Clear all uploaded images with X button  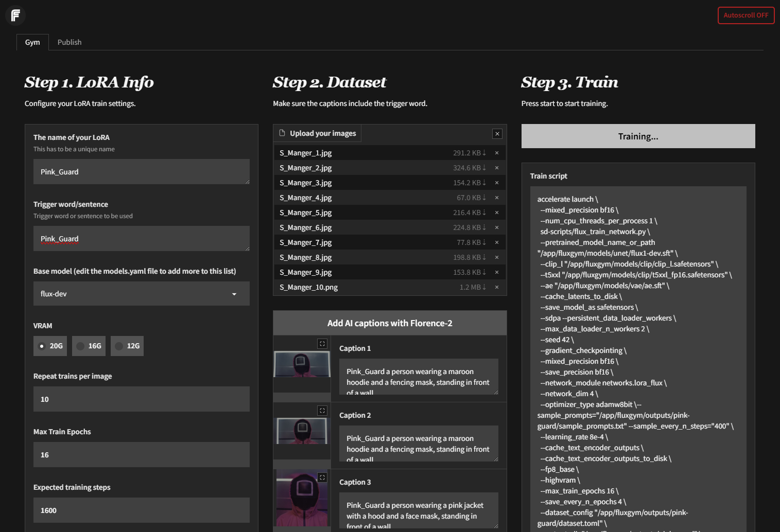tap(497, 134)
